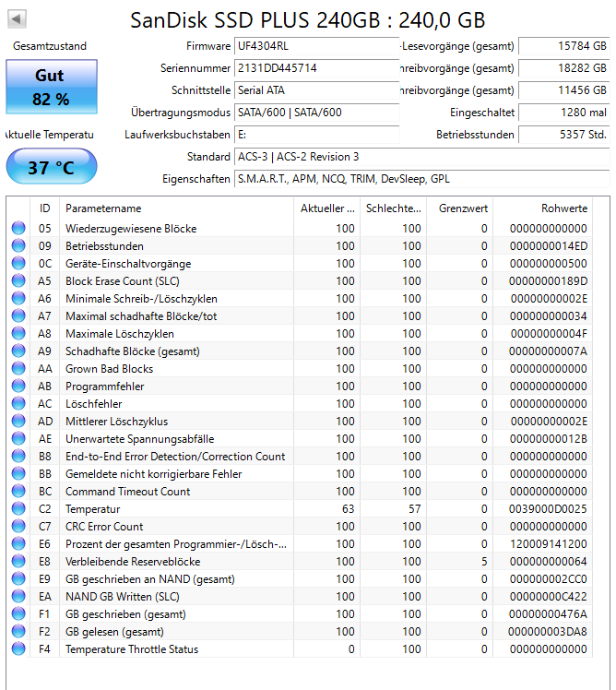Click the Aktueller column header

click(x=327, y=208)
